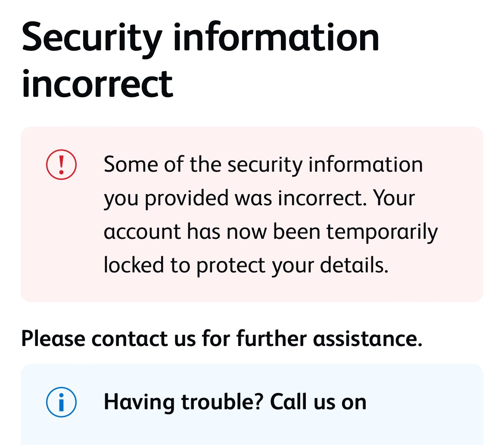The height and width of the screenshot is (445, 504).
Task: Click the words 'Please contact us' in the bold sentence
Action: (109, 339)
